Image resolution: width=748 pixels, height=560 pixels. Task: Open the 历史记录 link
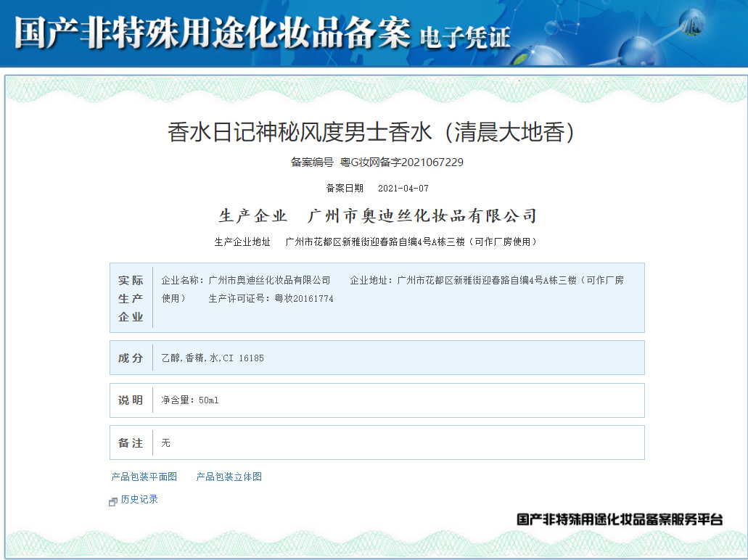click(139, 499)
